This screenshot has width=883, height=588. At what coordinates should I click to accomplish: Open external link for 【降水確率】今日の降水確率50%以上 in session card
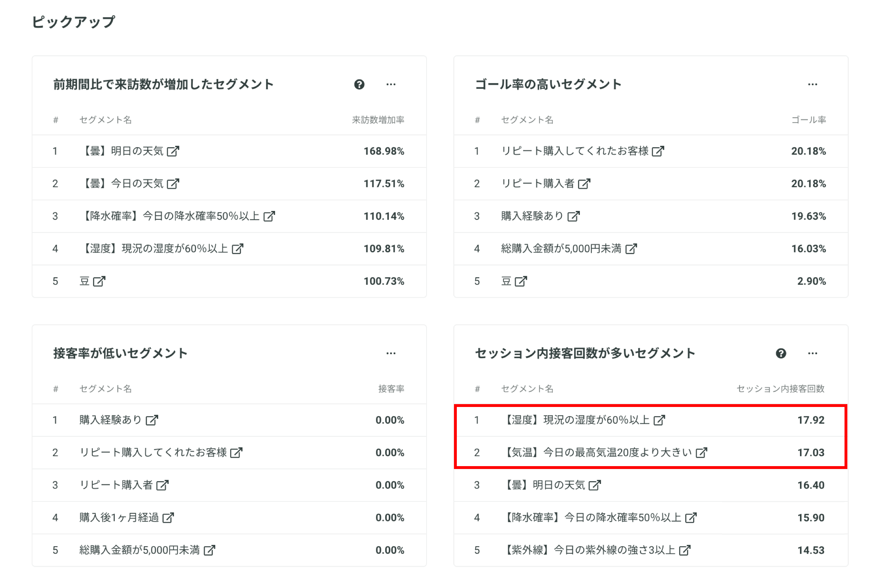690,518
